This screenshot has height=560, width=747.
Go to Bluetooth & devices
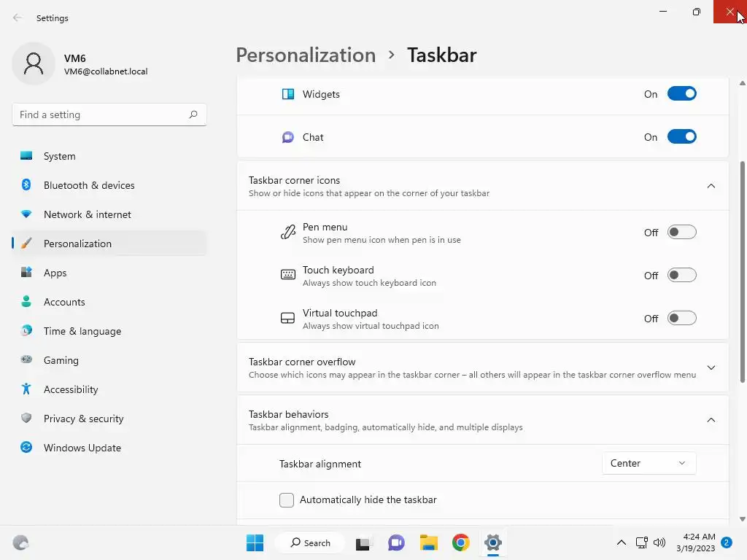109,185
